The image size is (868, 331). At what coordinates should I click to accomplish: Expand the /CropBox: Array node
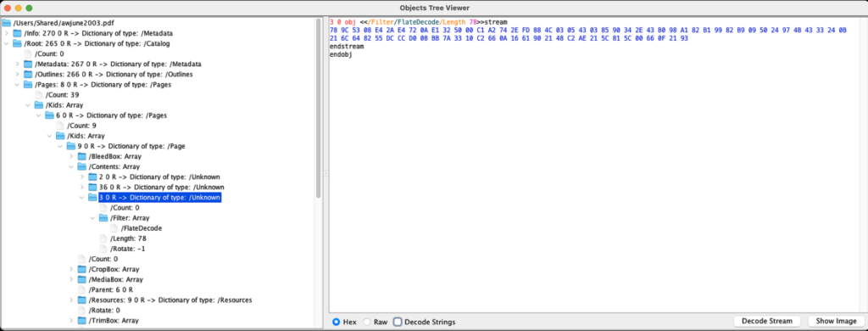[x=71, y=269]
